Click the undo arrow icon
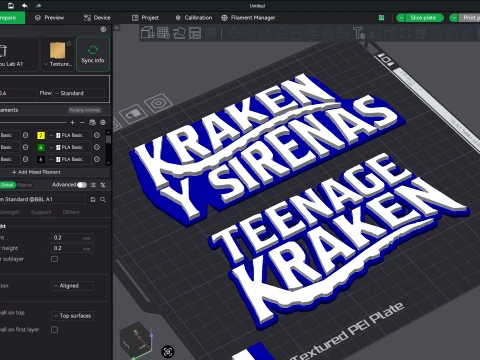Viewport: 480px width, 360px height. coord(25,6)
